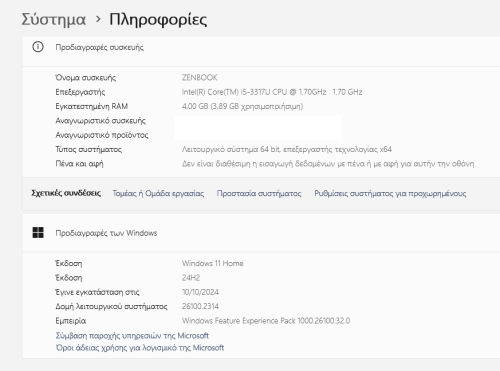Click the Windows logo icon beside Προδιαγραφές των Windows
Image resolution: width=500 pixels, height=371 pixels.
(38, 232)
